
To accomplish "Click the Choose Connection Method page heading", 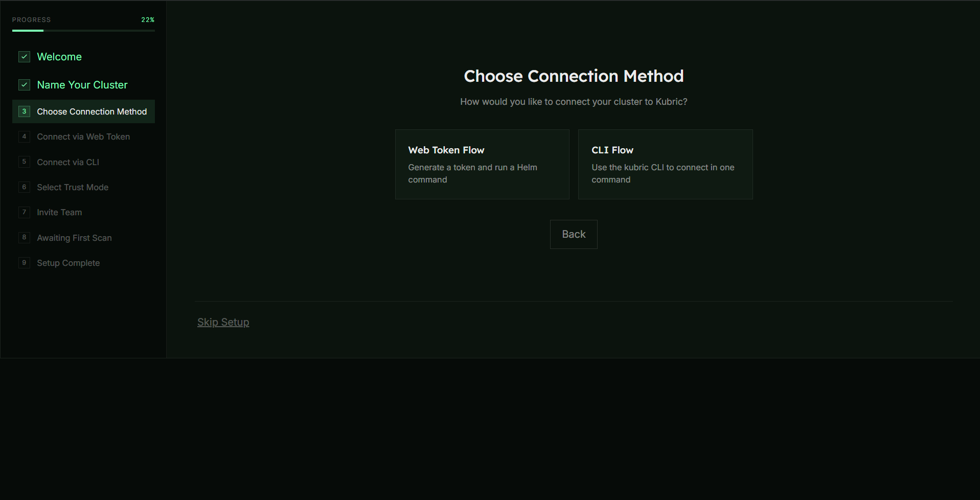I will click(574, 76).
